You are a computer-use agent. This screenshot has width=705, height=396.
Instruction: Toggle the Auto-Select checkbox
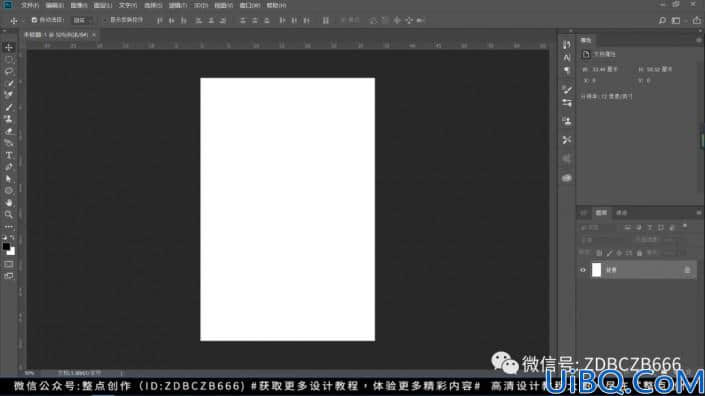(x=34, y=20)
